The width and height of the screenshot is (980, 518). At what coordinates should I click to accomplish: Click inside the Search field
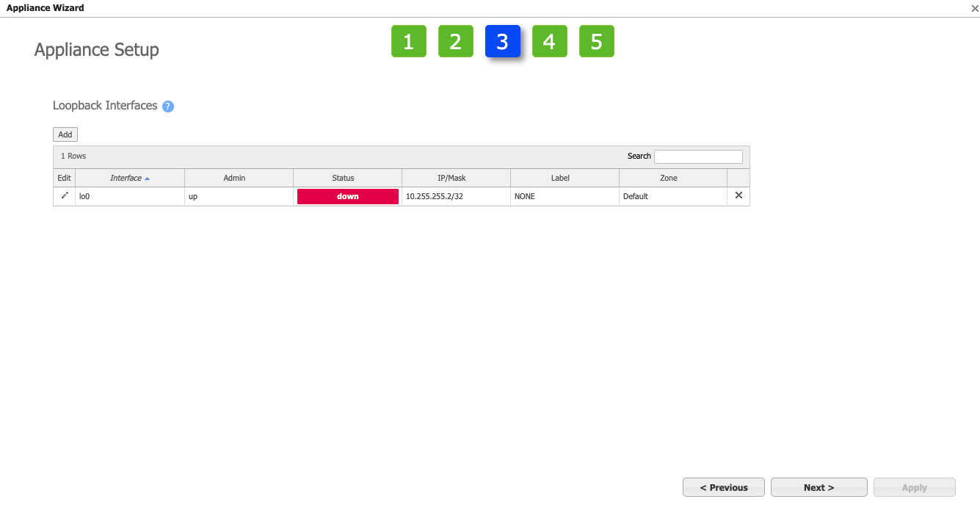click(697, 156)
